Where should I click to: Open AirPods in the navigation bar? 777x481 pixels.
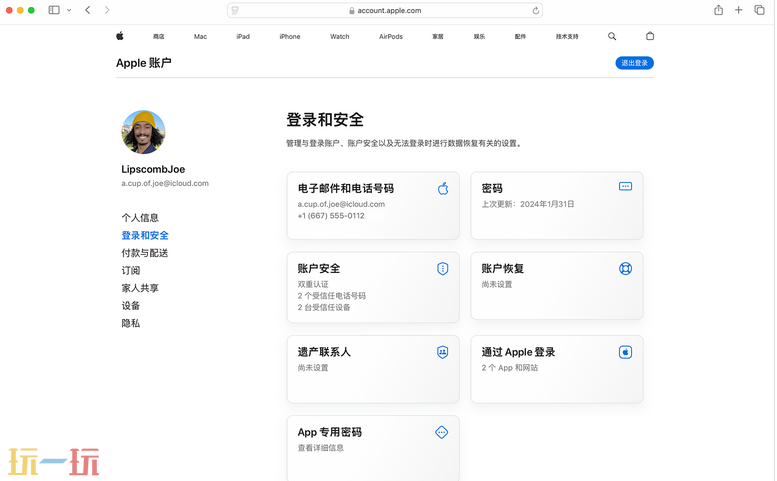(391, 37)
